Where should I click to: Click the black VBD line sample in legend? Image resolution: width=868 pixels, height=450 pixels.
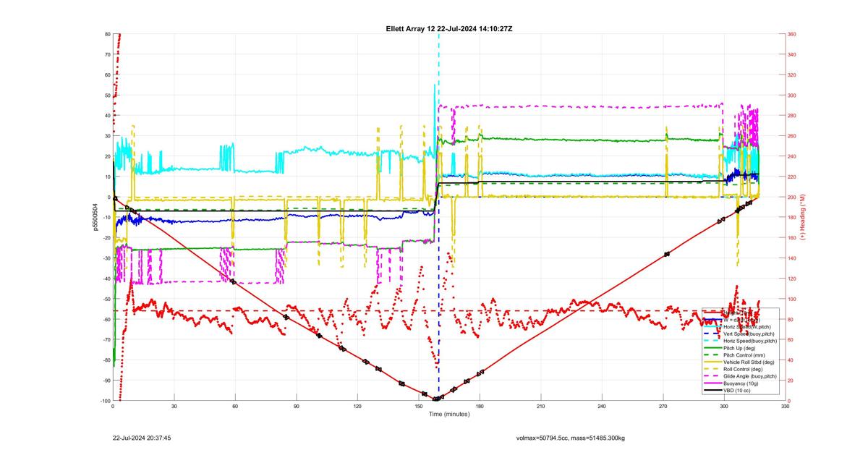713,391
